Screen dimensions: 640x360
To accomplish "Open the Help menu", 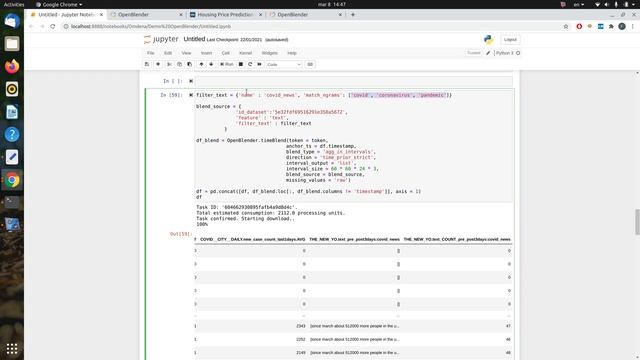I will point(291,53).
